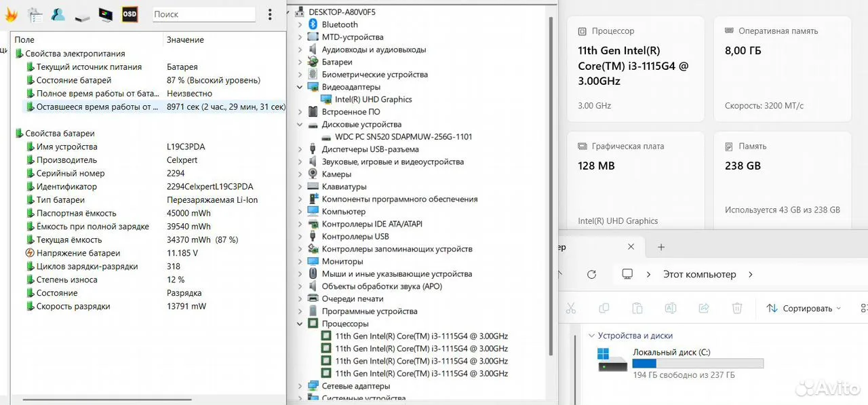This screenshot has width=868, height=405.
Task: Select 'Биометрические устройства' category
Action: point(375,75)
